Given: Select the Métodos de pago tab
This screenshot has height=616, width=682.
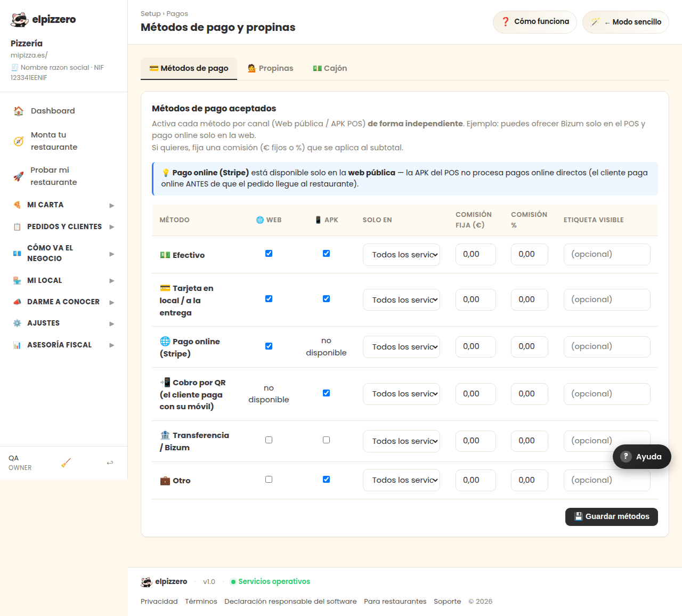Looking at the screenshot, I should click(189, 68).
